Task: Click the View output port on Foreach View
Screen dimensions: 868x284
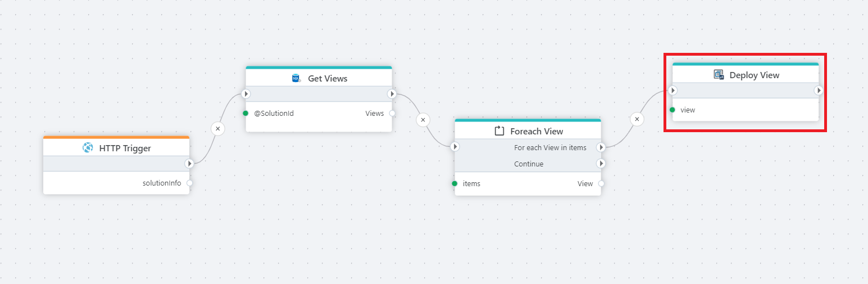Action: point(601,183)
